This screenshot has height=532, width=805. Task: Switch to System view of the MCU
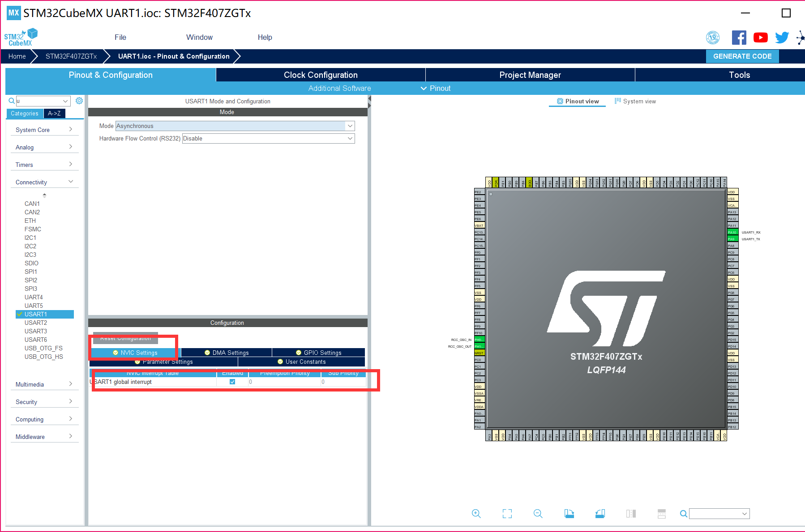click(x=635, y=101)
